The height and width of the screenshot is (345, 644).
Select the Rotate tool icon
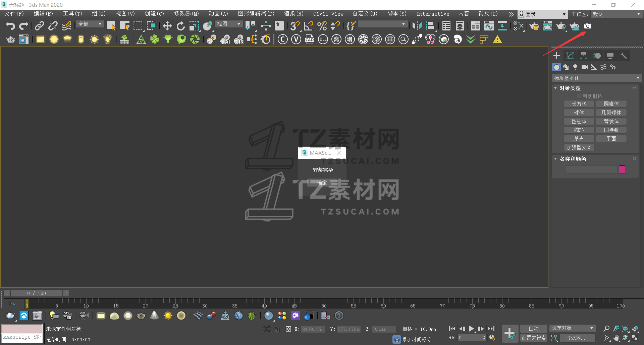180,26
